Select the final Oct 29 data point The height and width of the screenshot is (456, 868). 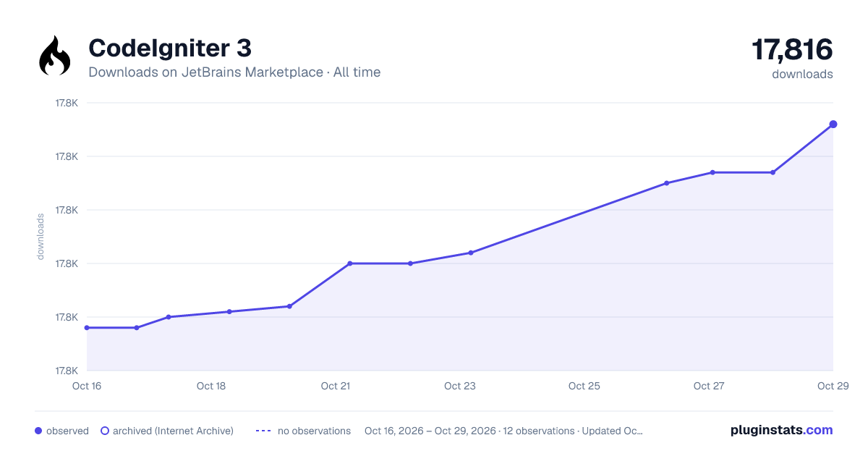click(x=833, y=124)
